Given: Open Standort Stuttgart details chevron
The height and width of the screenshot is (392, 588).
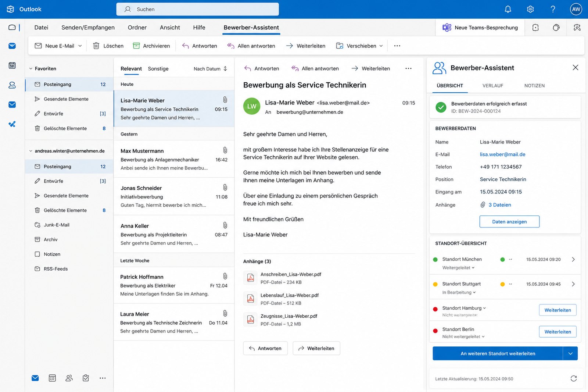Looking at the screenshot, I should pyautogui.click(x=573, y=284).
